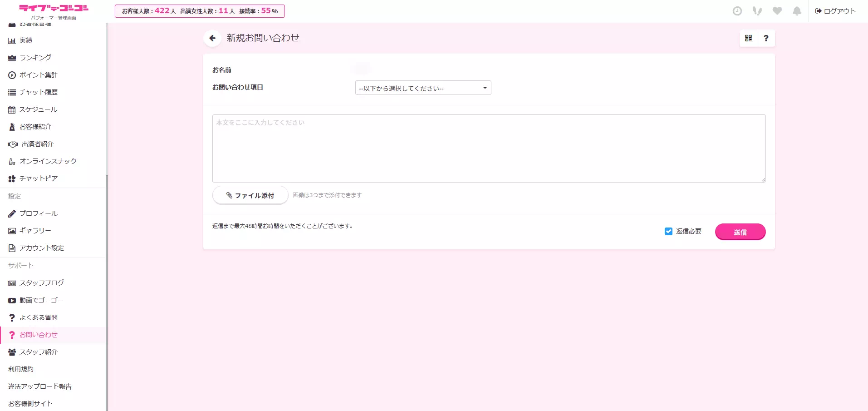
Task: Open the QR code icon
Action: [748, 38]
